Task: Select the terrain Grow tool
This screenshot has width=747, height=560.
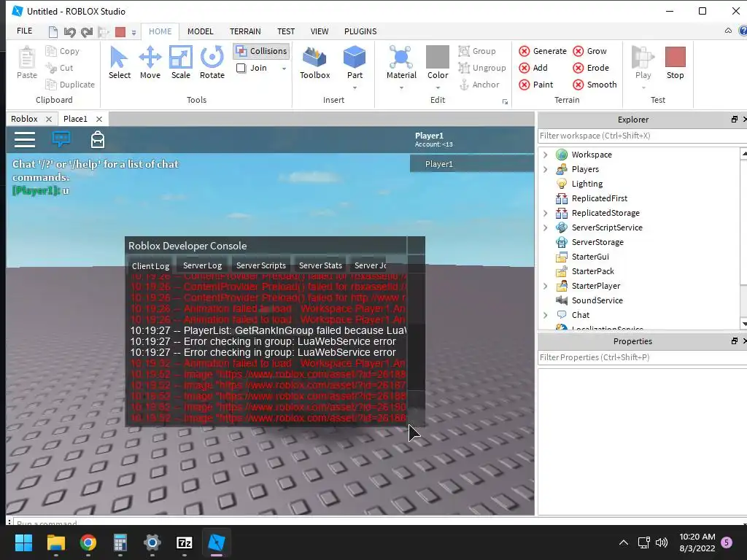Action: point(589,51)
